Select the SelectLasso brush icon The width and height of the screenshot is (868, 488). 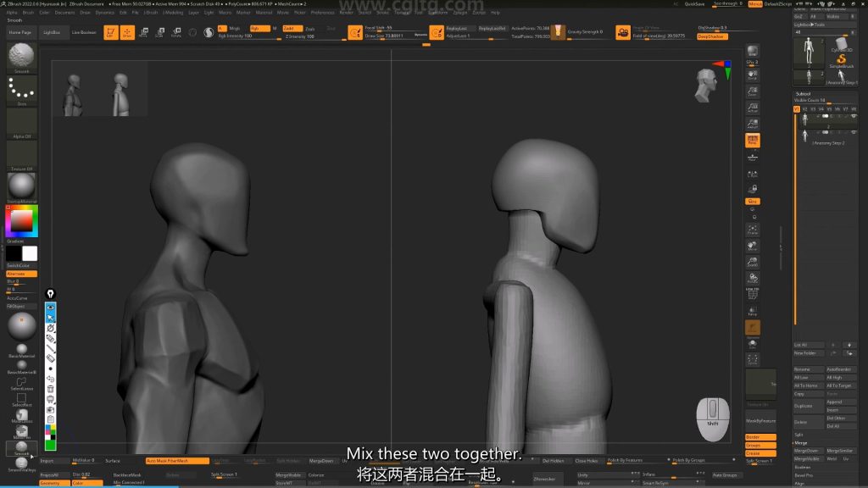21,384
